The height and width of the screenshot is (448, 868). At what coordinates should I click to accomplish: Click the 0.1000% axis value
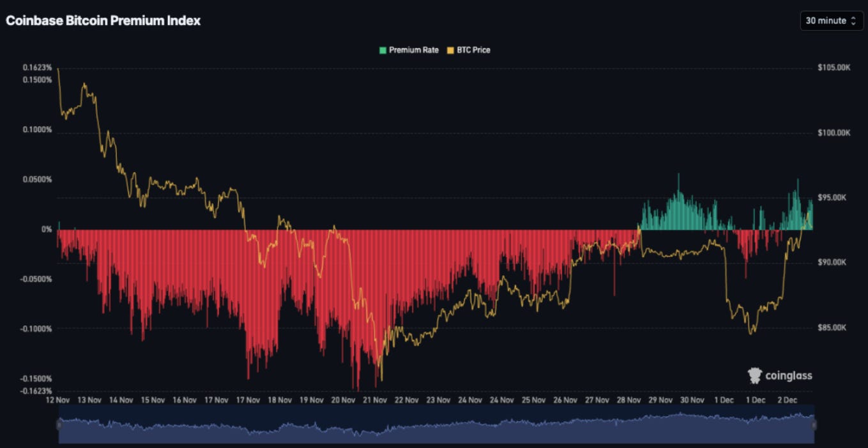[x=39, y=130]
